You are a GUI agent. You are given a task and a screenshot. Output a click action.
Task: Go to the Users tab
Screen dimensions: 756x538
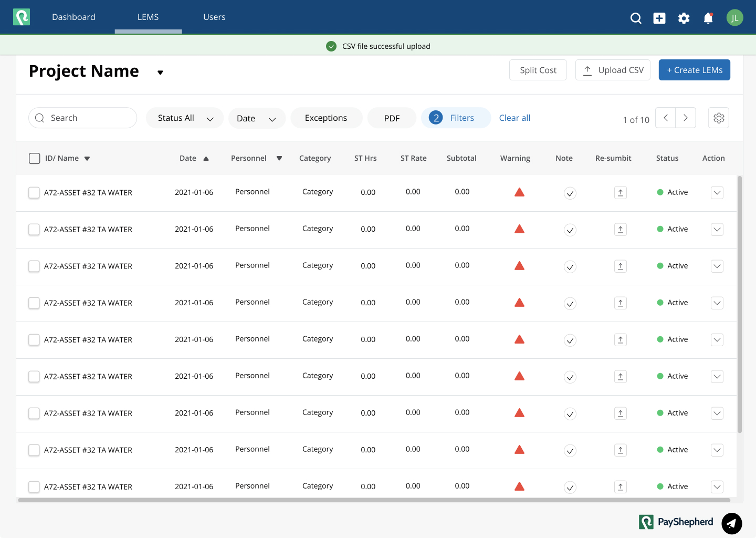pos(214,17)
